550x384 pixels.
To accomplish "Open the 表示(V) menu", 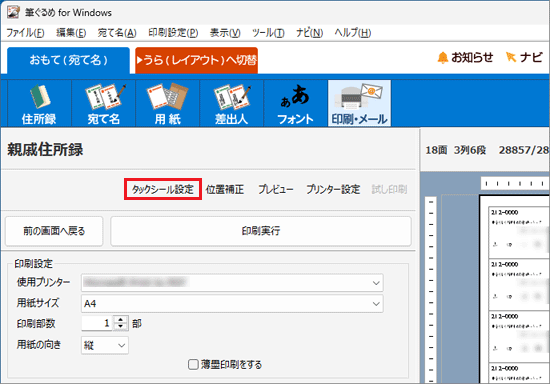I will click(225, 33).
